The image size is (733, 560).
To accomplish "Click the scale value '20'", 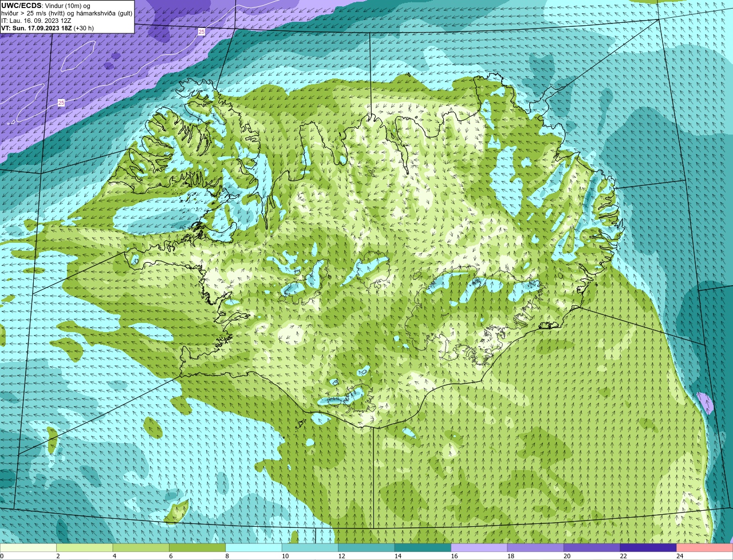I will (x=567, y=556).
